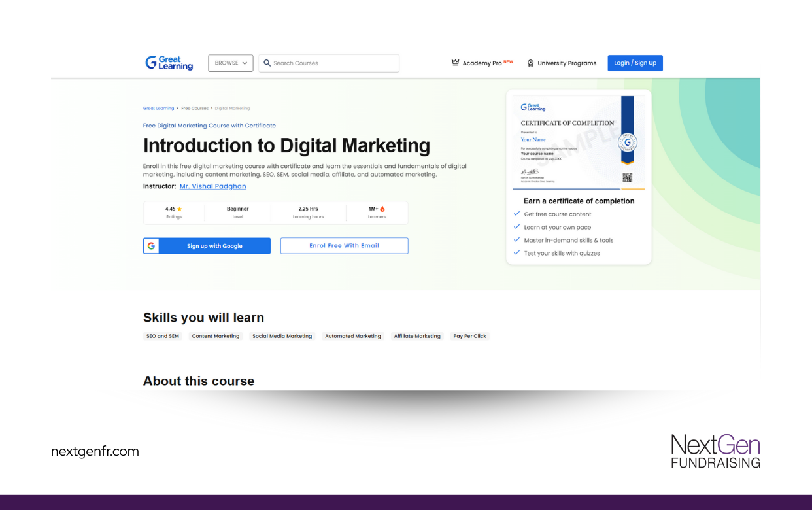Select the Content Marketing skill tag

coord(216,336)
